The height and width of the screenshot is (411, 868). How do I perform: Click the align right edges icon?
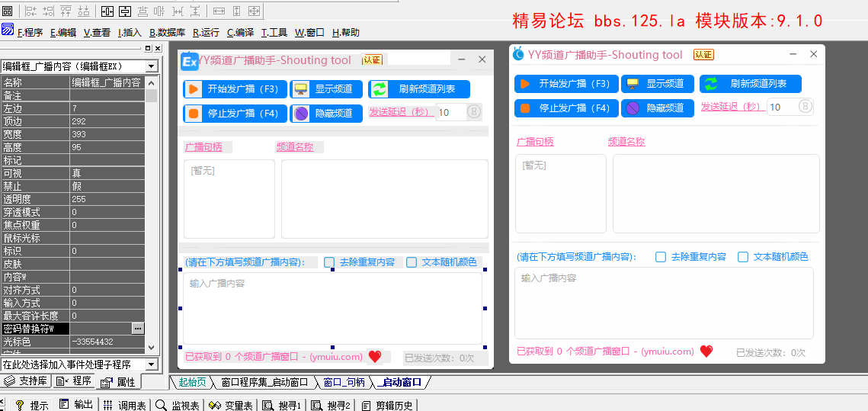click(x=49, y=11)
